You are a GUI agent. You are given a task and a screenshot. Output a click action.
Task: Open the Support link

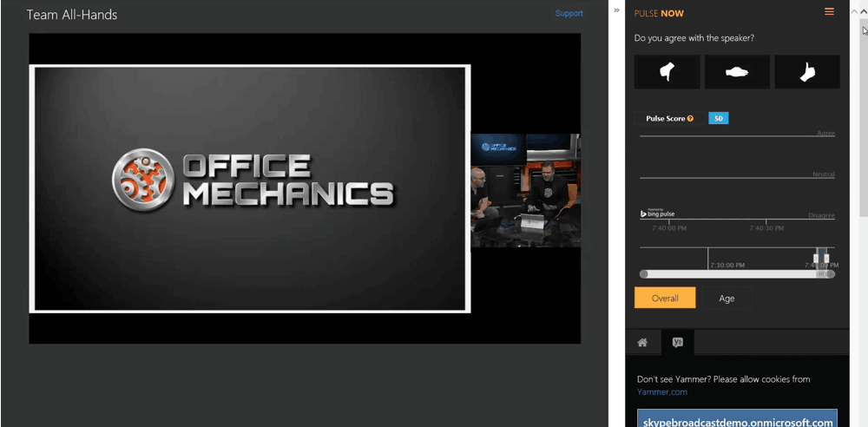569,13
